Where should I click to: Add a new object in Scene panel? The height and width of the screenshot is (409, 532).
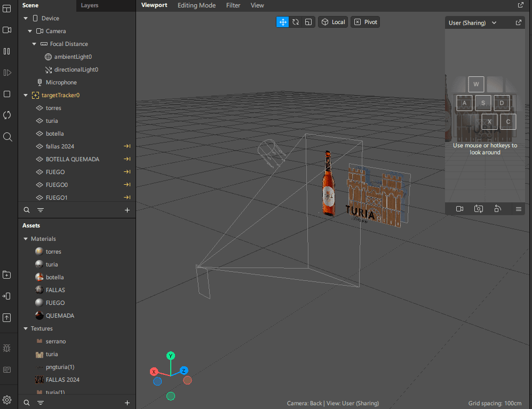127,210
